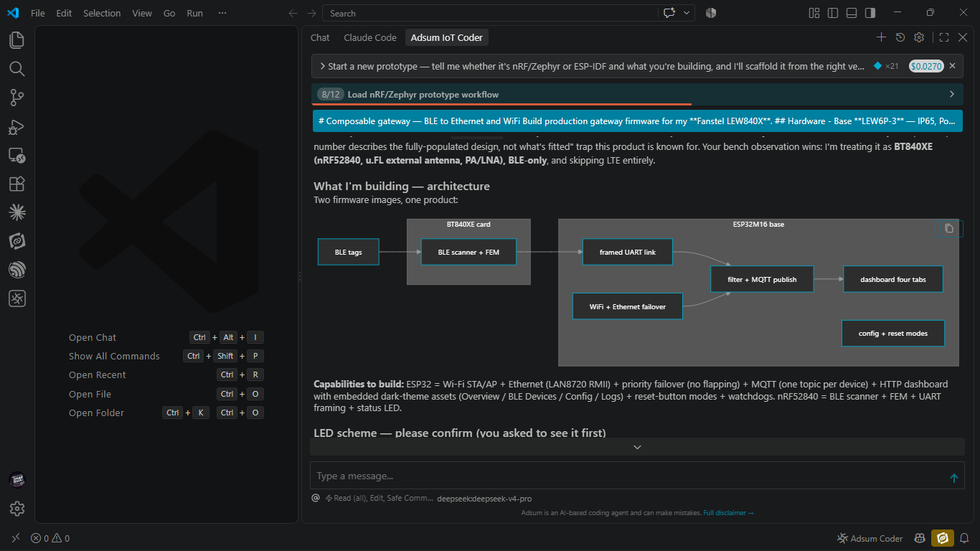Expand the chat dropdown arrow in title bar

pos(687,13)
